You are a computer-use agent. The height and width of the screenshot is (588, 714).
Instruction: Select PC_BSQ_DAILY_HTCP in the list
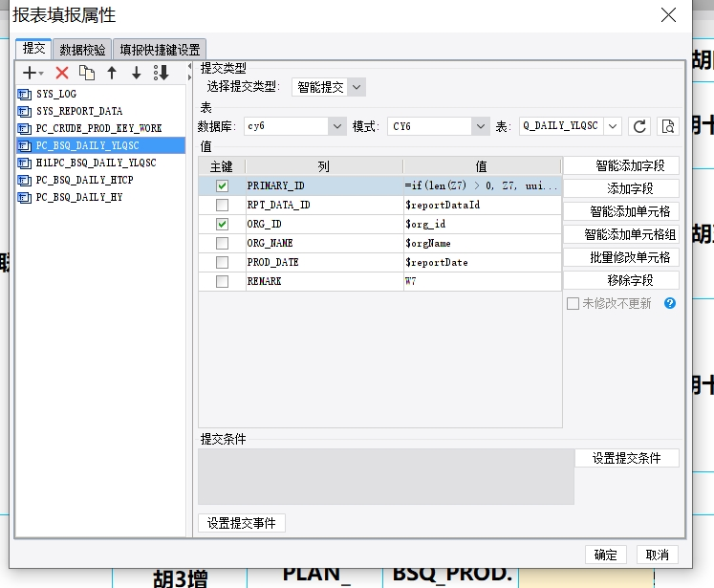pyautogui.click(x=100, y=181)
